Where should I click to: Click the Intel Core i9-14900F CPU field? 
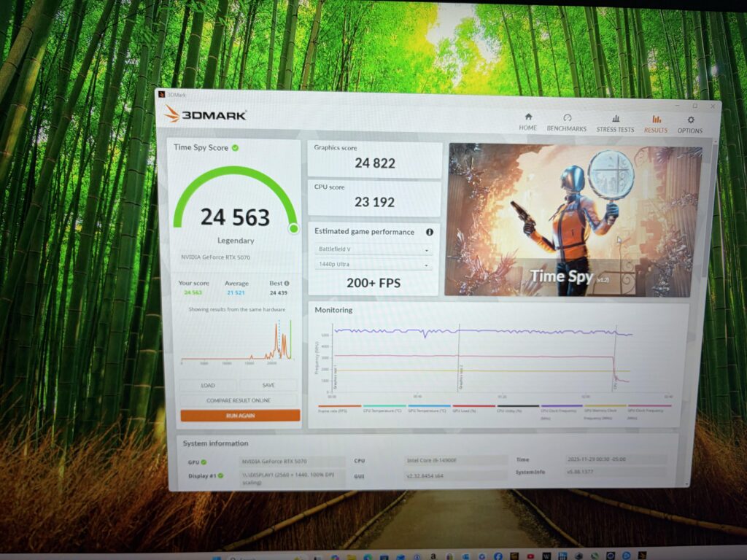pyautogui.click(x=455, y=461)
